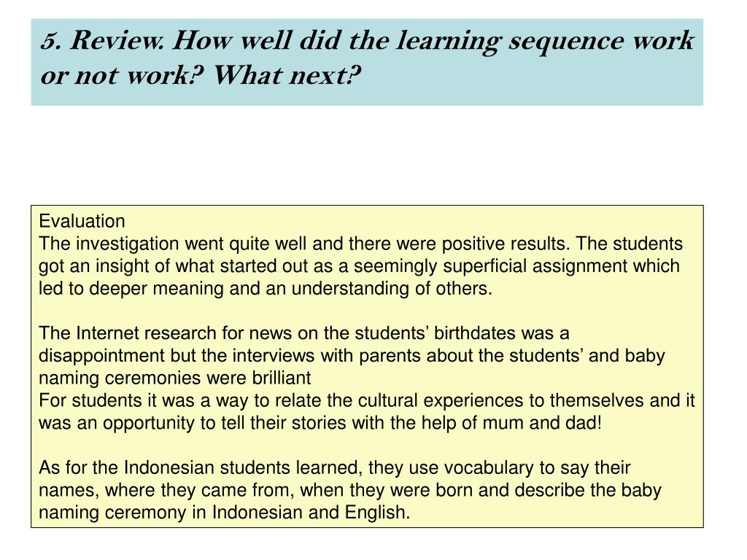Click the empty white area between title and box
The height and width of the screenshot is (560, 747).
(x=367, y=156)
